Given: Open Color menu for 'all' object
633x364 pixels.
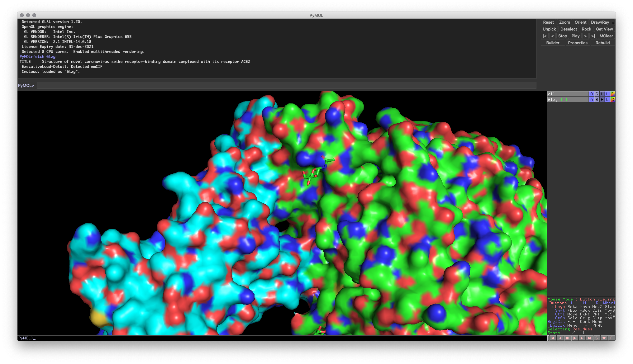Looking at the screenshot, I should pos(612,94).
